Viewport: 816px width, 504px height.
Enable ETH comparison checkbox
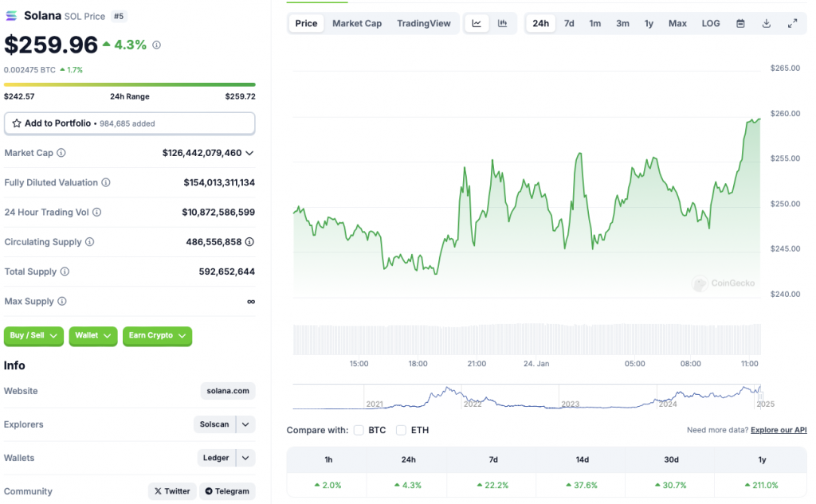[x=401, y=429]
